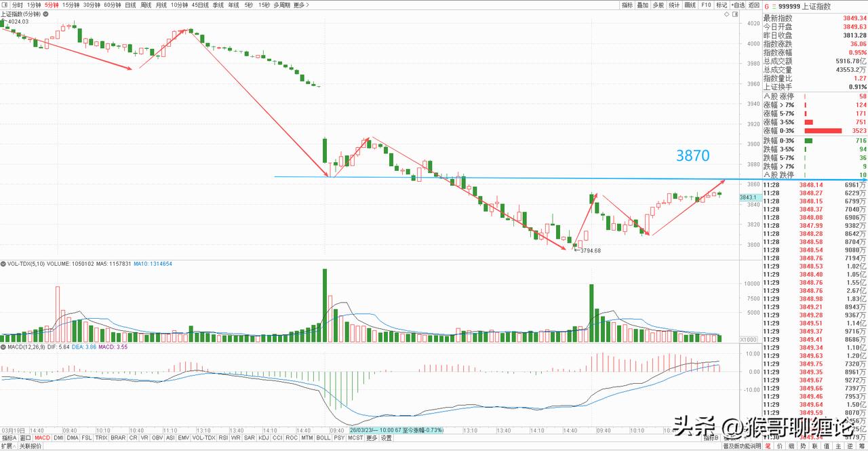Select the VOL-TDX indicator tab
The height and width of the screenshot is (451, 868).
pyautogui.click(x=203, y=437)
